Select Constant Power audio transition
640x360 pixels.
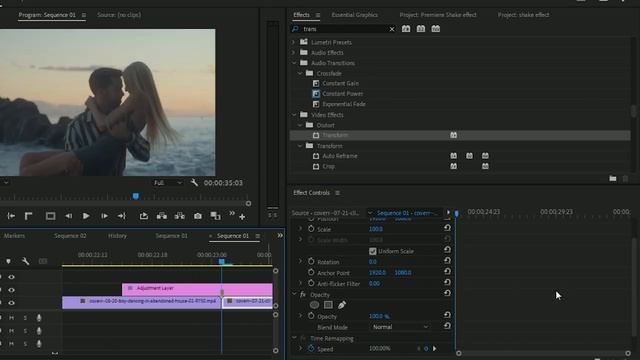coord(342,93)
